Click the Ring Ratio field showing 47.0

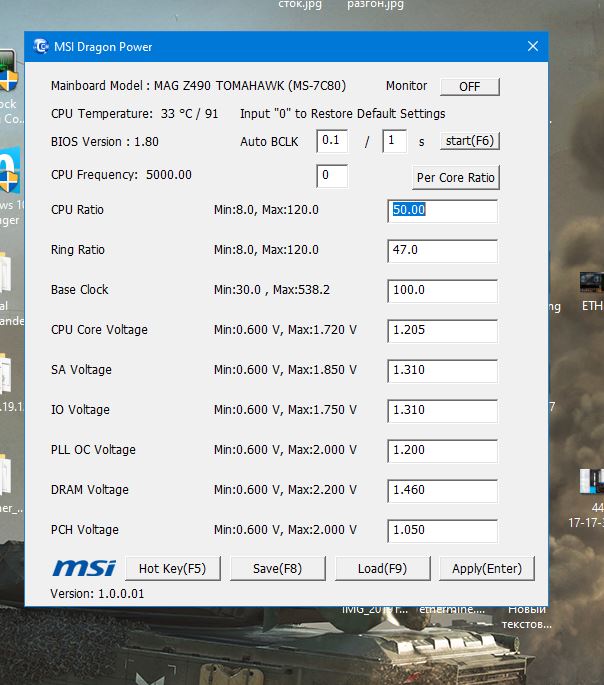[442, 251]
